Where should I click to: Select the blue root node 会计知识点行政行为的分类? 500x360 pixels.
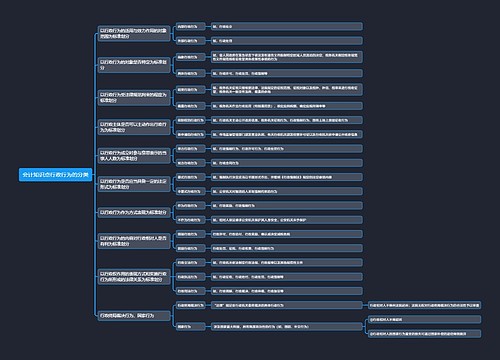[x=55, y=175]
